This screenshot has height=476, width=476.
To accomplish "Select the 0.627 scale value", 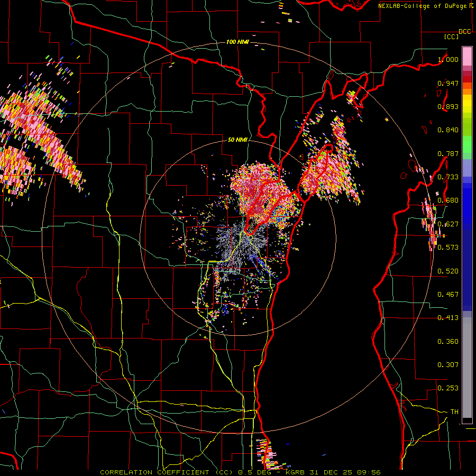I will click(448, 224).
